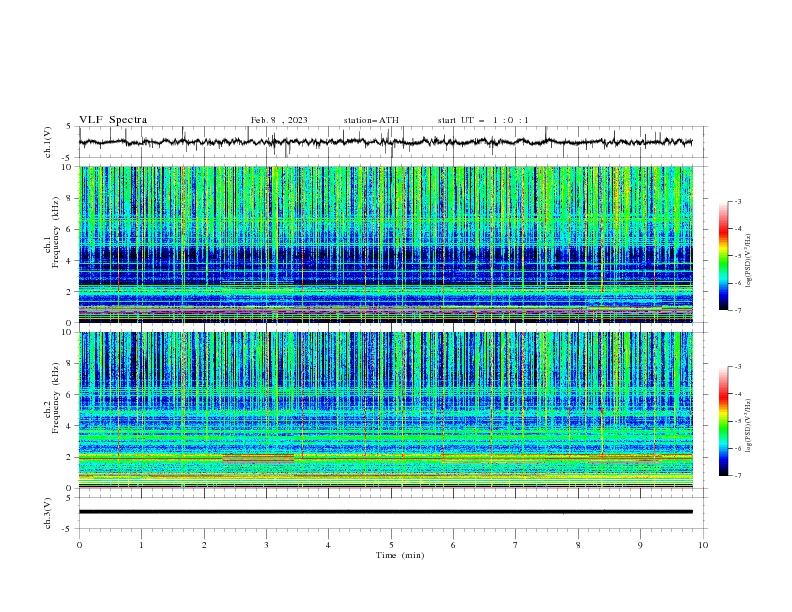Click time axis tick label "2"
The width and height of the screenshot is (792, 612).
[204, 545]
